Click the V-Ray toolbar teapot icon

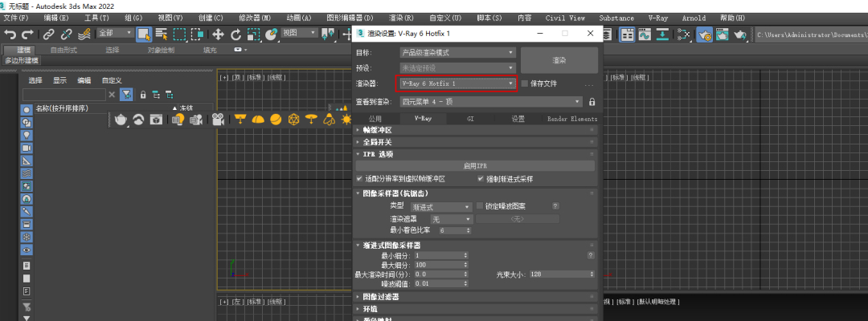121,119
